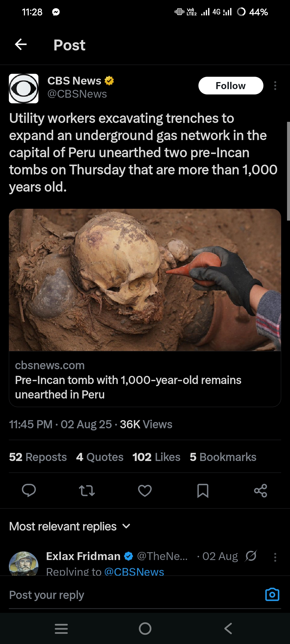290x644 pixels.
Task: Tap the repost arrows icon
Action: (x=87, y=490)
